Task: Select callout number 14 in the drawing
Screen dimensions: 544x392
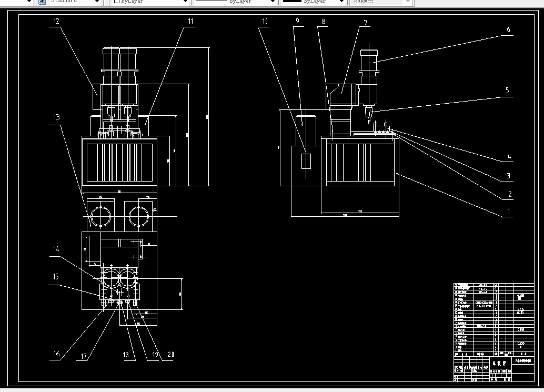Action: 56,249
